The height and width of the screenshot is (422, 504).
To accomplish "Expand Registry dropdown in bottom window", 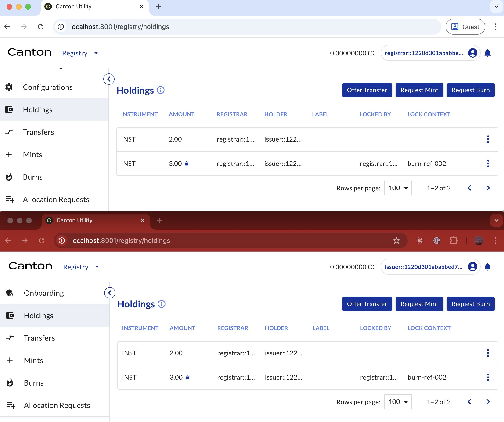I will pos(81,267).
